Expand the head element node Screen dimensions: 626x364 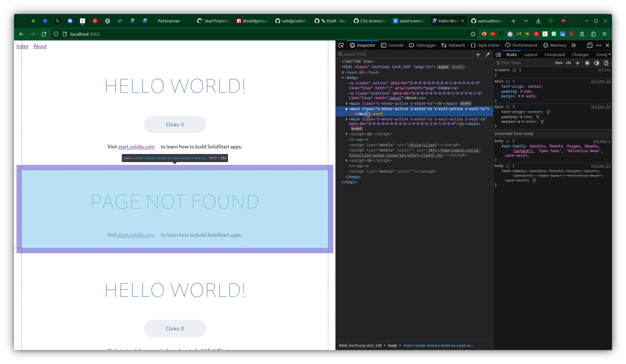click(343, 72)
